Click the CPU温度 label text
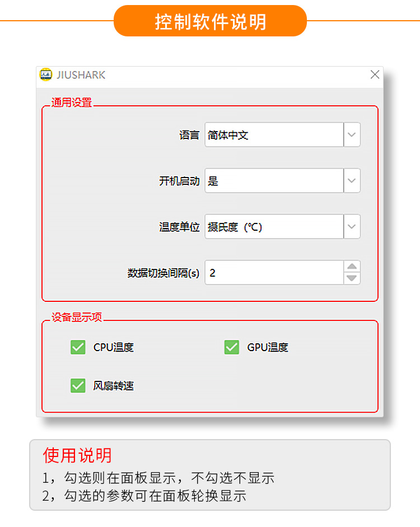Screen dimensions: 420x527 point(114,347)
